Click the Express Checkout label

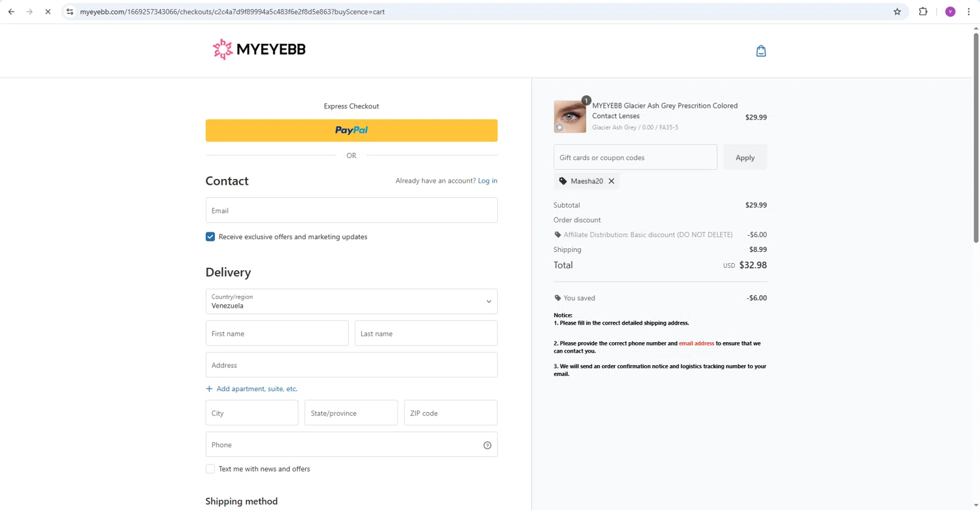click(351, 106)
